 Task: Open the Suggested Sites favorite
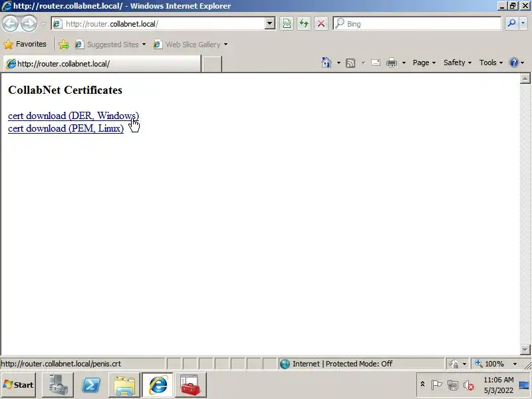click(x=110, y=45)
